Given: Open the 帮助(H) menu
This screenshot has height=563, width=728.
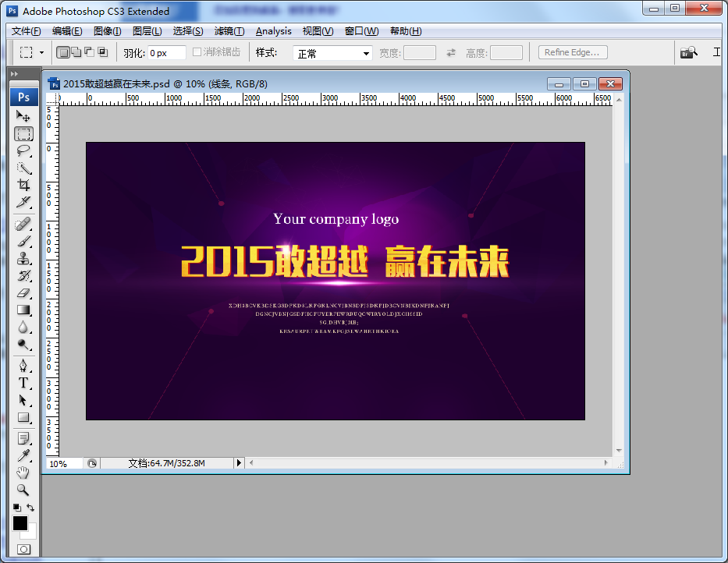Looking at the screenshot, I should point(406,31).
